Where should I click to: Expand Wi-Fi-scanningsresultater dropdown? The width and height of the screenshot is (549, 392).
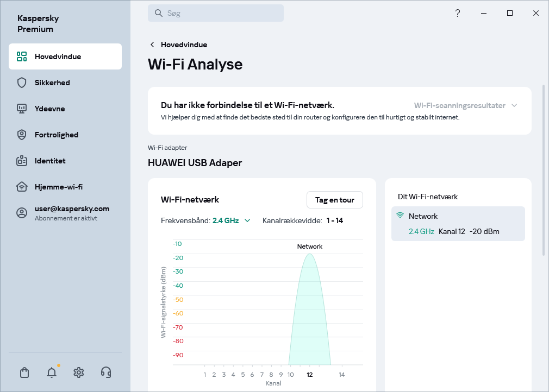(x=465, y=105)
